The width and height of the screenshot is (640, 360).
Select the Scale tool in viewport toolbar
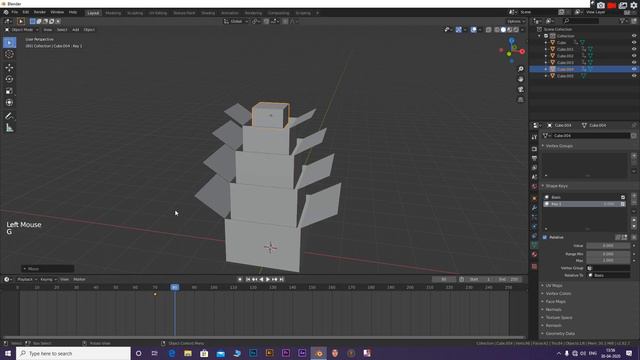click(x=9, y=91)
